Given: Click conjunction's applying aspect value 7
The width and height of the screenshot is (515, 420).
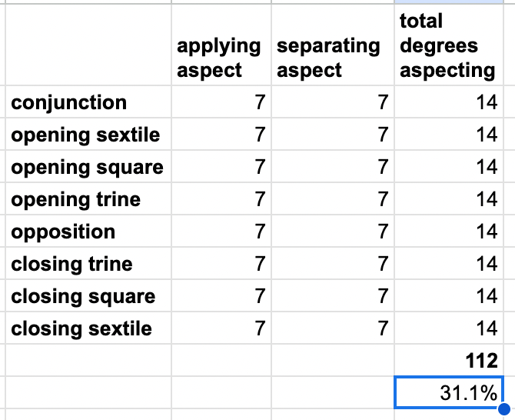Looking at the screenshot, I should click(221, 102).
